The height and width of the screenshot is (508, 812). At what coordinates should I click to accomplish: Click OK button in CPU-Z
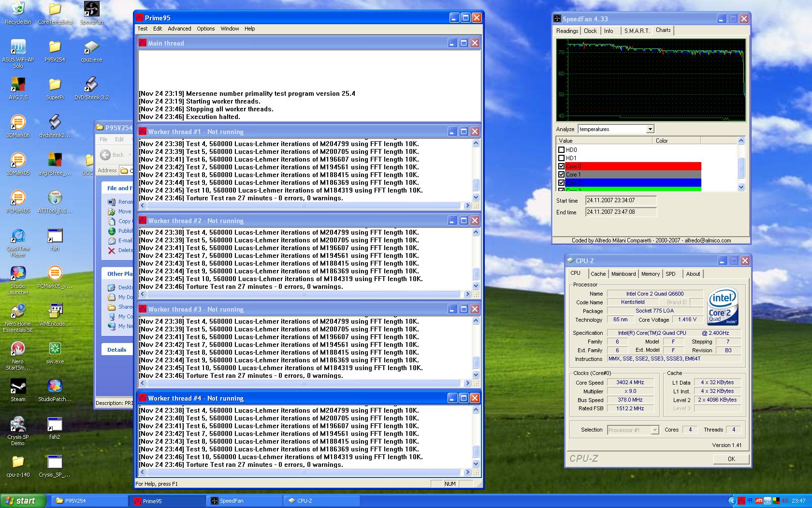point(731,459)
